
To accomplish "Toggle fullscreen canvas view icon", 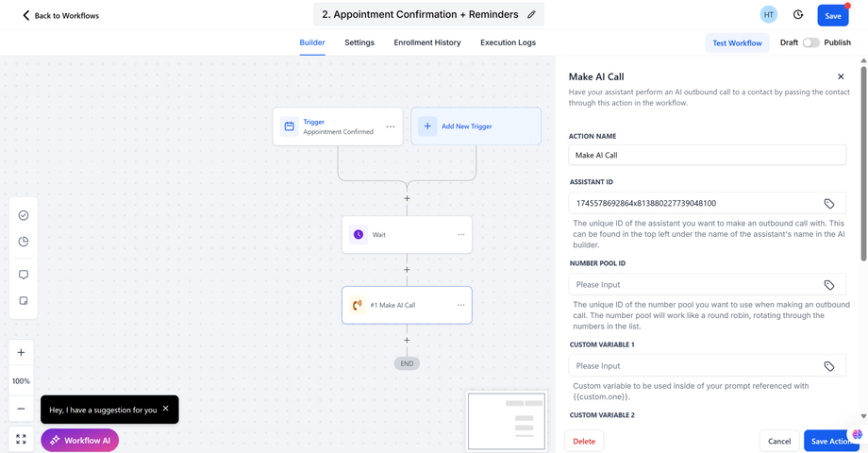I will coord(22,440).
